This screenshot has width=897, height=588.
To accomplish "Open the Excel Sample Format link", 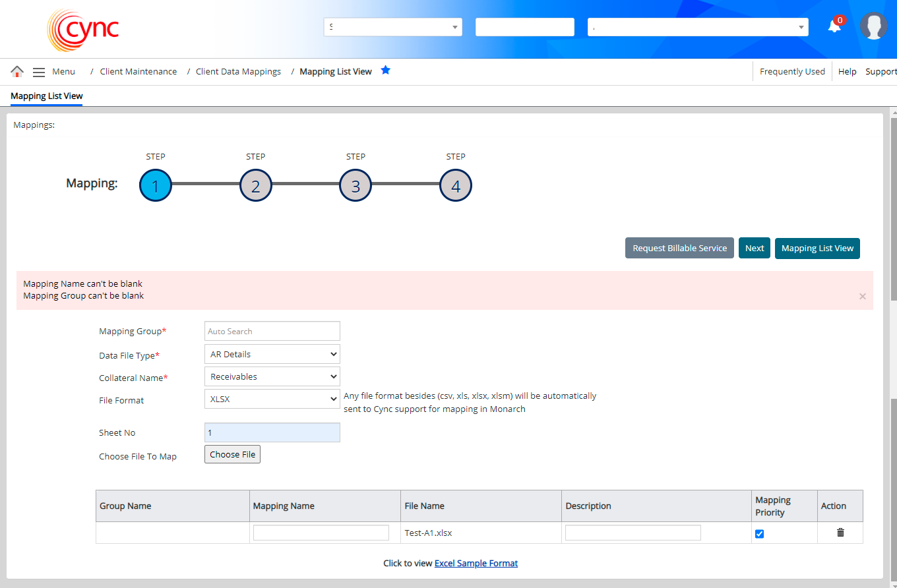I will [x=476, y=564].
